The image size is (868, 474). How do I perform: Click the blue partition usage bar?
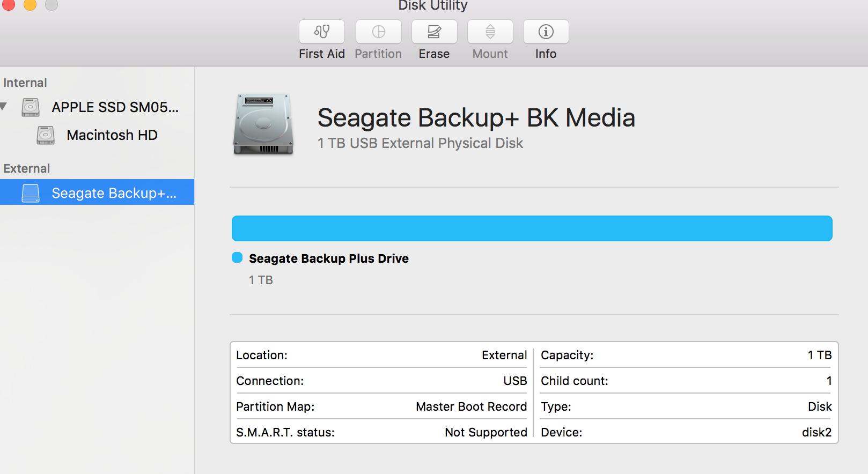(532, 228)
